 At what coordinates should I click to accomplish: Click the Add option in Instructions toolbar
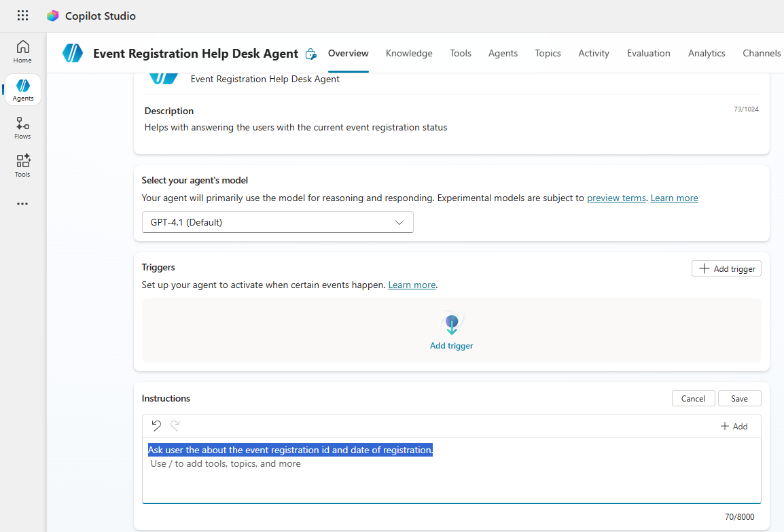(734, 426)
